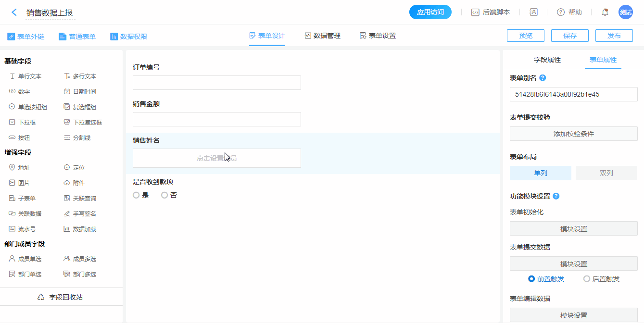Switch layout to 双列

[606, 173]
